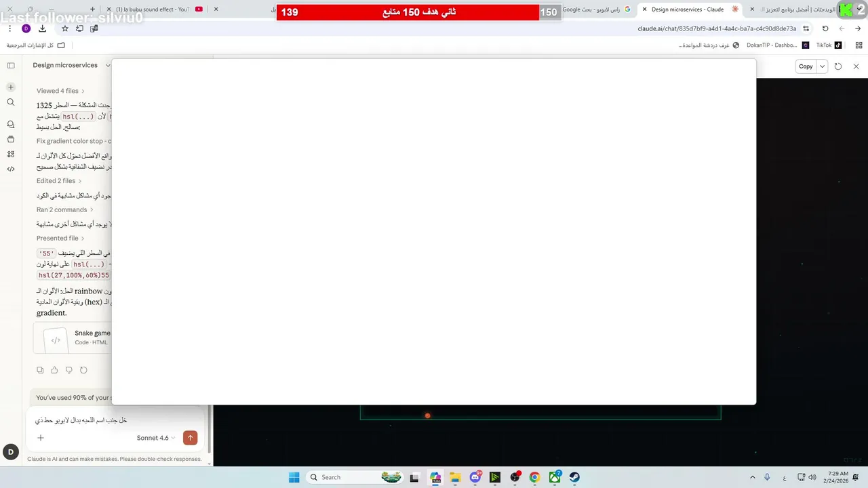Viewport: 868px width, 488px height.
Task: Open the Copy button dropdown arrow
Action: coord(822,66)
